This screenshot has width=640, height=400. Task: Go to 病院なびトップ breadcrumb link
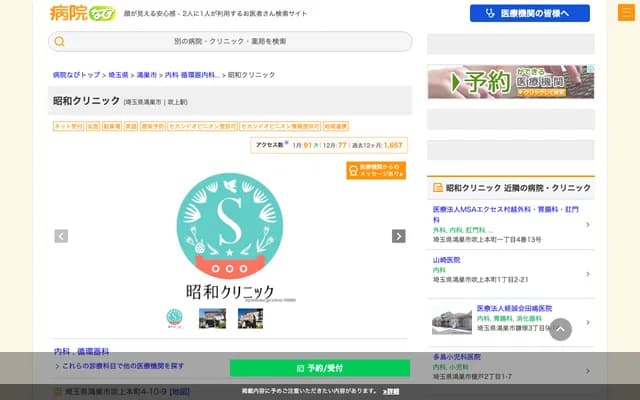[76, 75]
